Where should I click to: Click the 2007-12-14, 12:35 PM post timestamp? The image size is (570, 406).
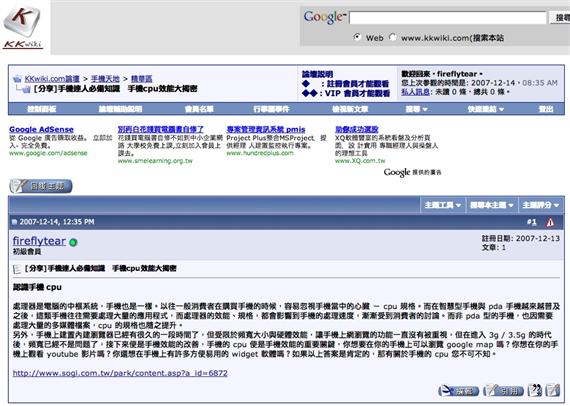(x=57, y=222)
